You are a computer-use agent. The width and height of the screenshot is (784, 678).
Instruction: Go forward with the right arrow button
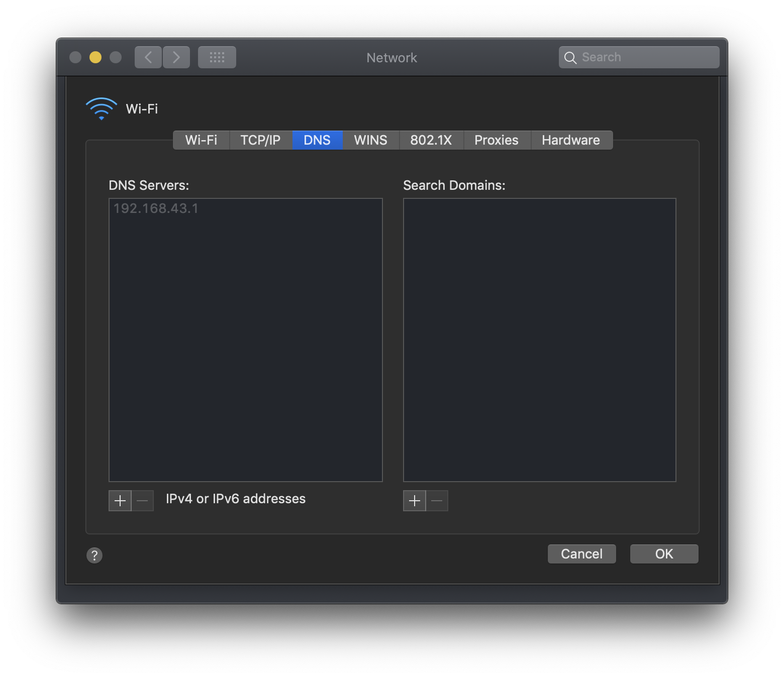(176, 57)
